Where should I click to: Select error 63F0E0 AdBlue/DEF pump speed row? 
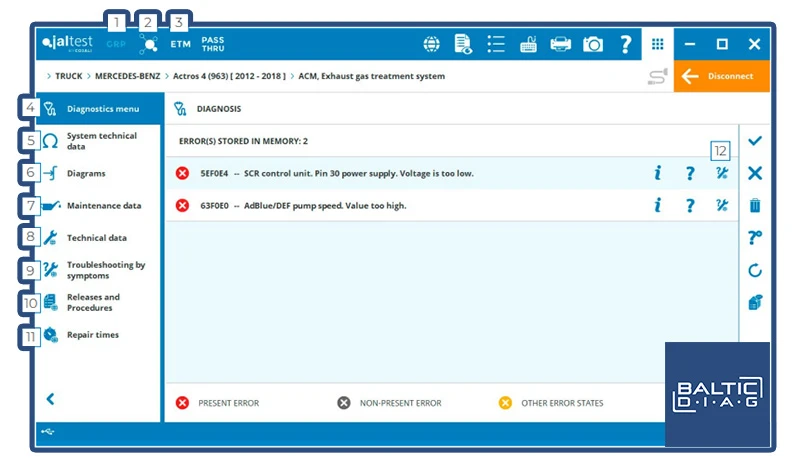(452, 205)
